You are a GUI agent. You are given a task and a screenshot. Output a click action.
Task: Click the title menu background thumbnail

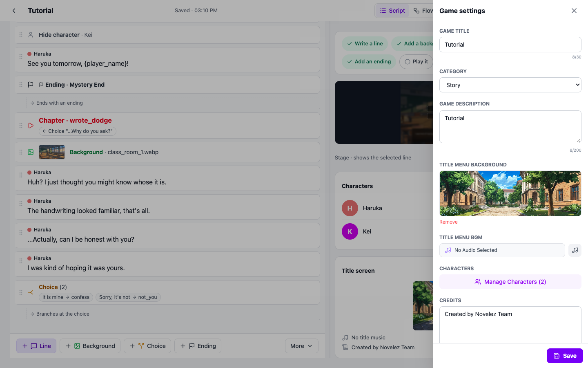[x=510, y=193]
